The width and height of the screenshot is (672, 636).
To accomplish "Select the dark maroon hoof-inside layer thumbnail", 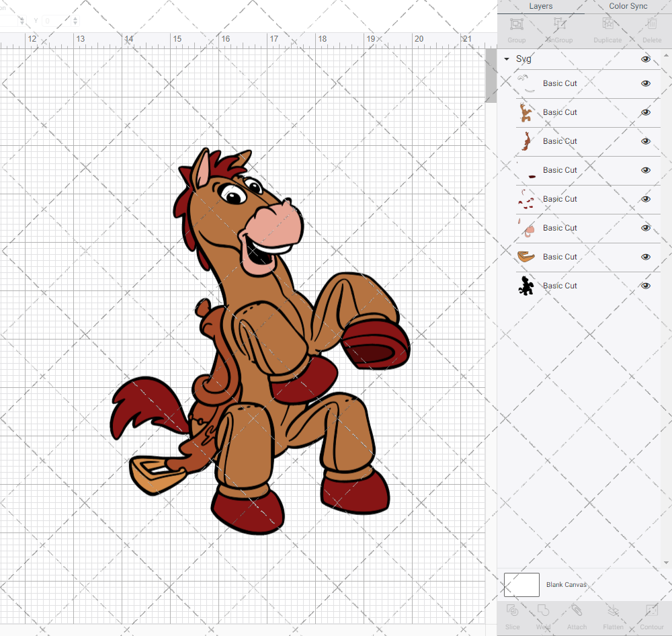I will pos(526,170).
